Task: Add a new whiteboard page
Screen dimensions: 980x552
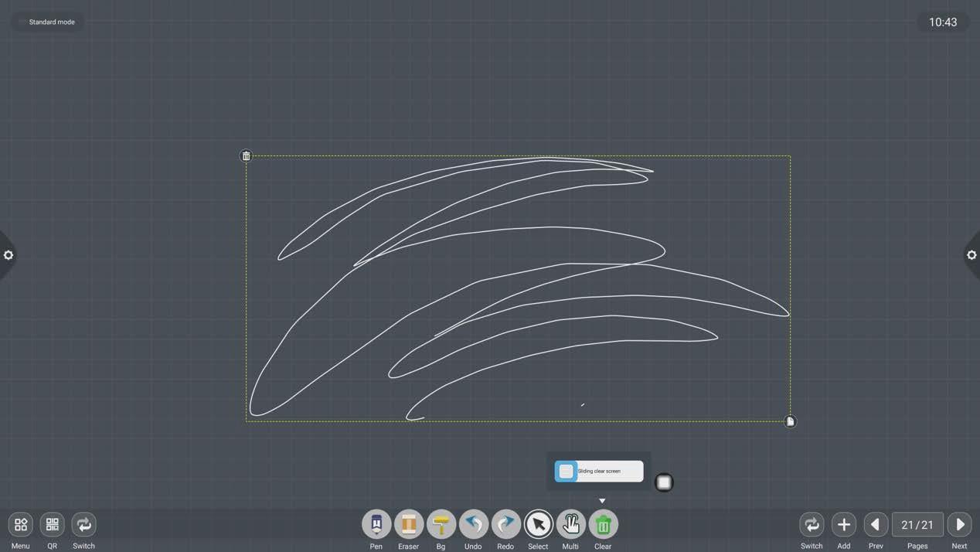Action: [x=844, y=524]
